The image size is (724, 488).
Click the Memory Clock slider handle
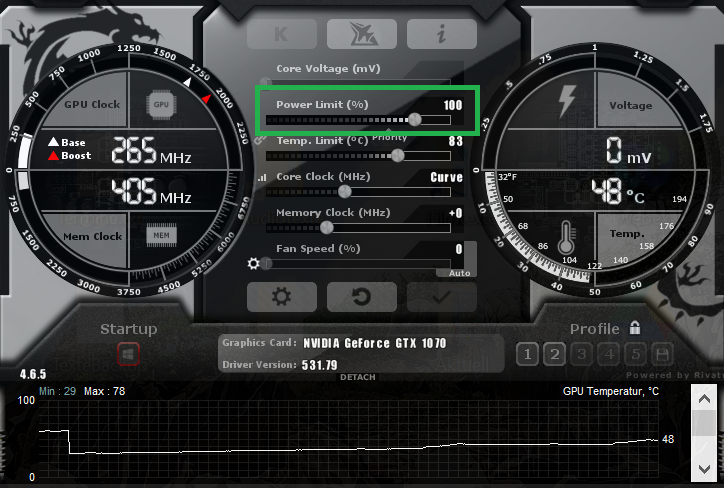coord(326,227)
